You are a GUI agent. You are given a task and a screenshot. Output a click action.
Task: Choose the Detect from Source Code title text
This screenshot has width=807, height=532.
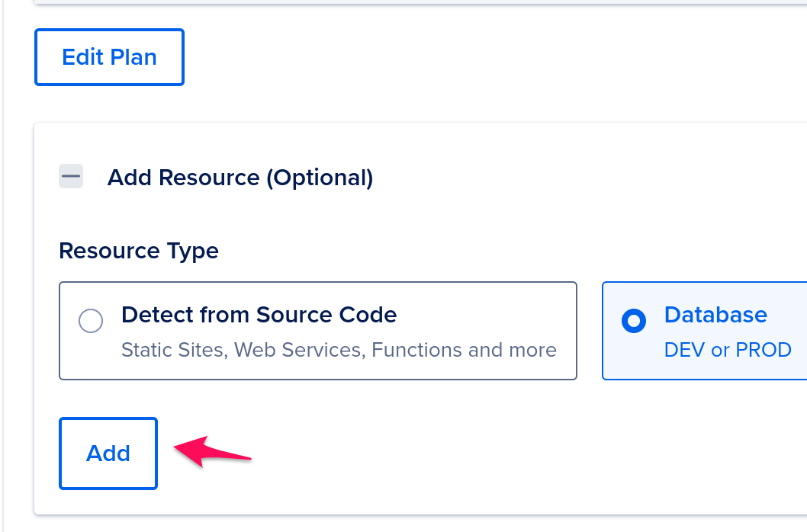click(x=259, y=314)
